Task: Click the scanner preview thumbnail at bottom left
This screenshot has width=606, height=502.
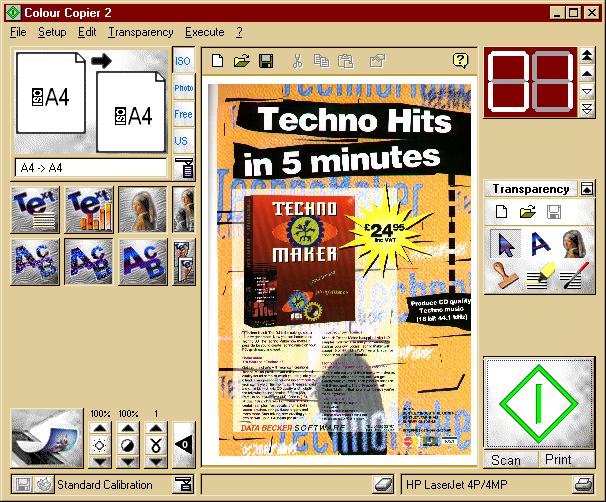Action: [x=47, y=438]
